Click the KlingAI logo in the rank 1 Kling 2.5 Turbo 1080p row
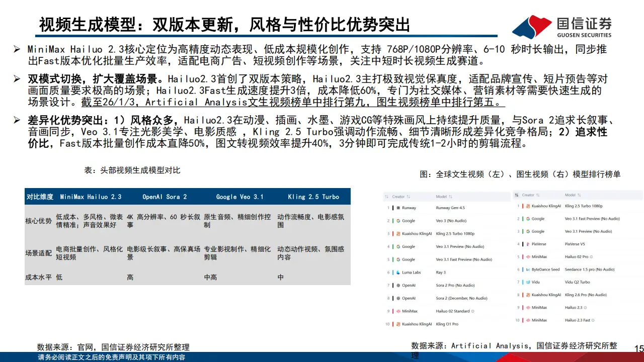The height and width of the screenshot is (362, 644). [x=527, y=206]
